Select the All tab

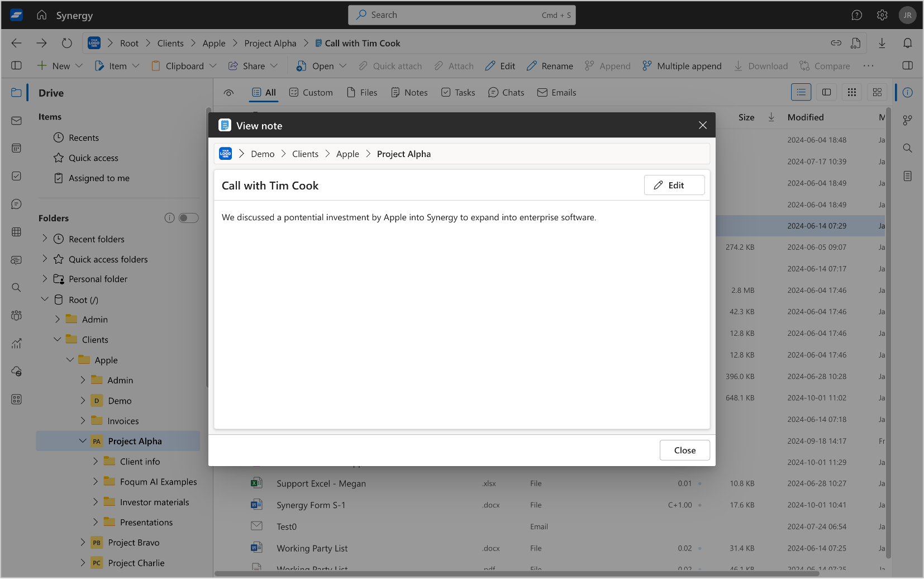tap(264, 93)
